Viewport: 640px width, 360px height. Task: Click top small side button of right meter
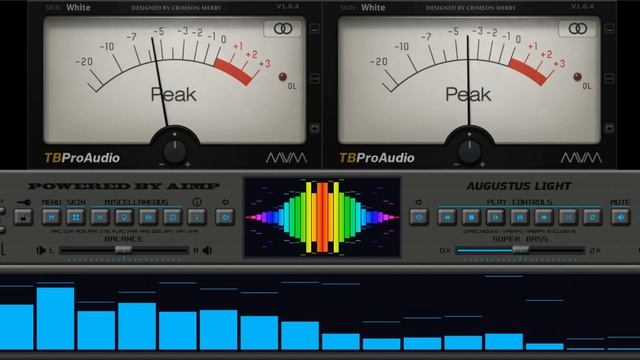click(609, 29)
